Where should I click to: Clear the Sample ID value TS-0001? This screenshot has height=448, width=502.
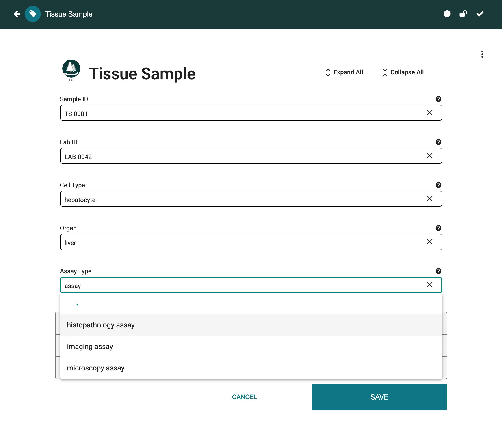(430, 113)
